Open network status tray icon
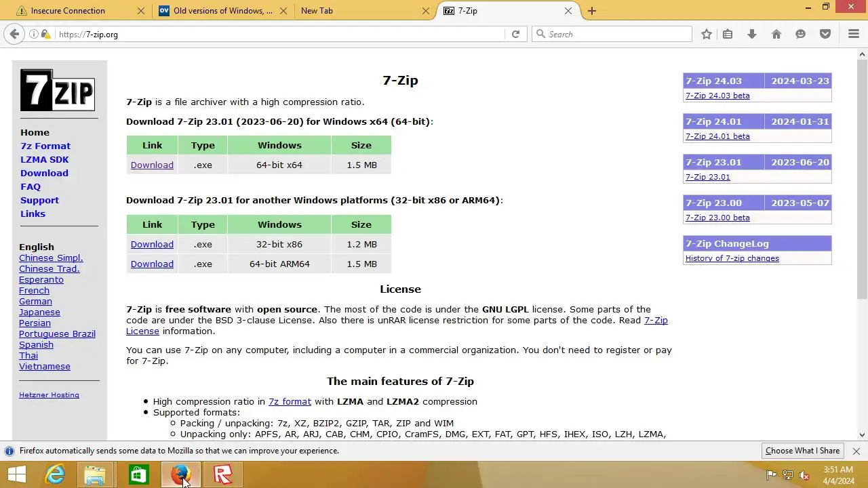The image size is (868, 488). [788, 475]
